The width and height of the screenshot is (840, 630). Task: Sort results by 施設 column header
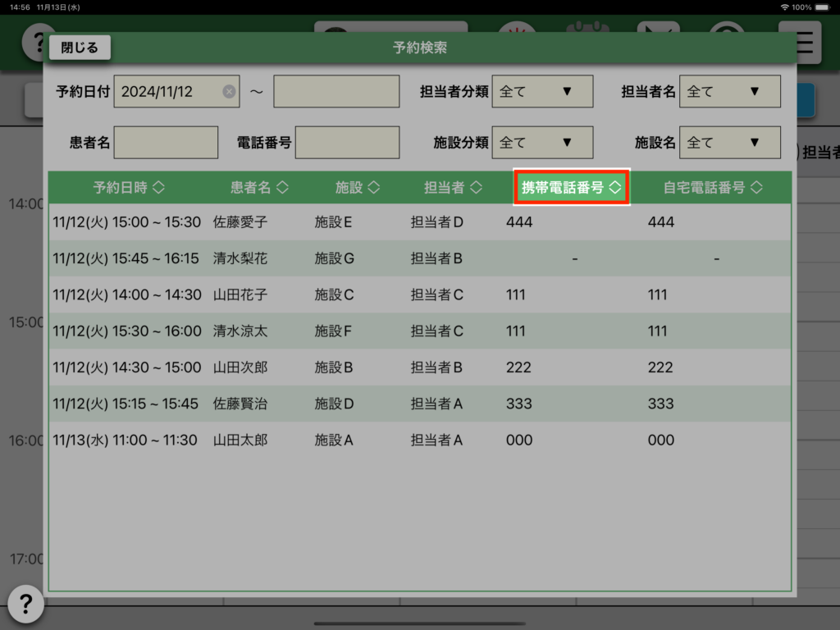[357, 188]
